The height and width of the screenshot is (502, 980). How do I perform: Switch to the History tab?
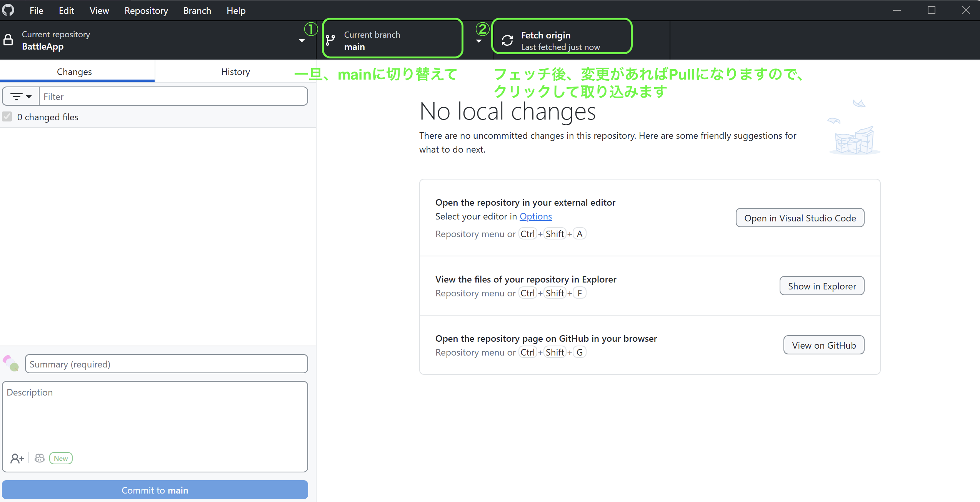[x=235, y=71]
